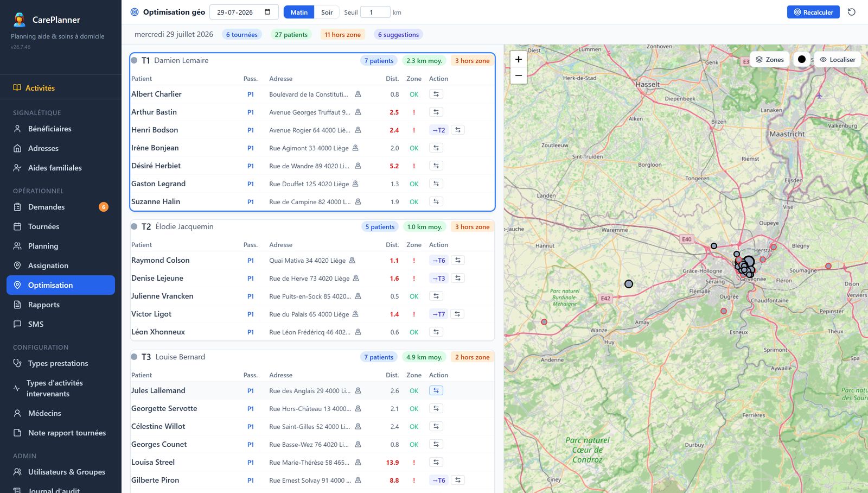Toggle the Zones layer on the map
Image resolution: width=868 pixels, height=493 pixels.
[x=770, y=59]
